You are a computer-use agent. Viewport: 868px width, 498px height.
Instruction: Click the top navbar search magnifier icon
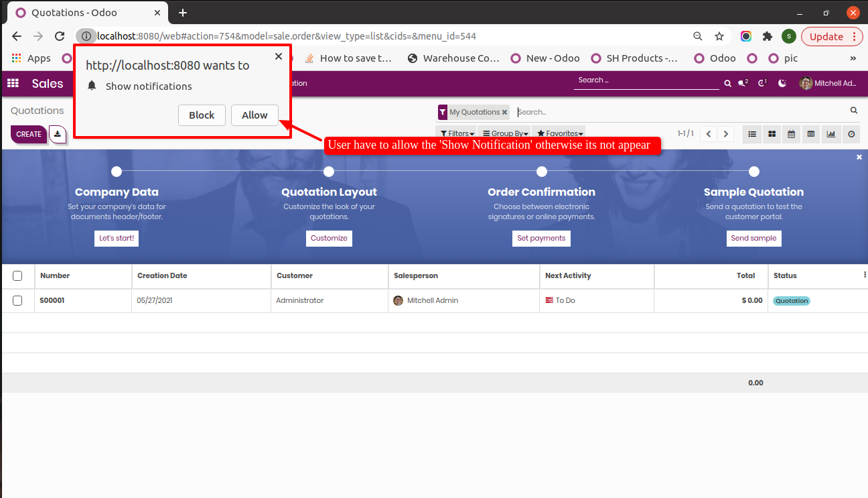727,84
